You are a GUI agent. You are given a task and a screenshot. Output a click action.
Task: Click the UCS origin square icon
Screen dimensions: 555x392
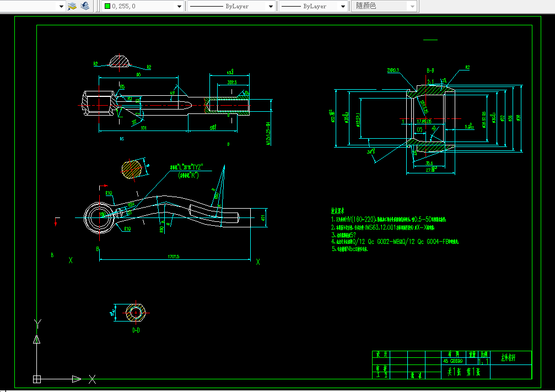click(37, 379)
